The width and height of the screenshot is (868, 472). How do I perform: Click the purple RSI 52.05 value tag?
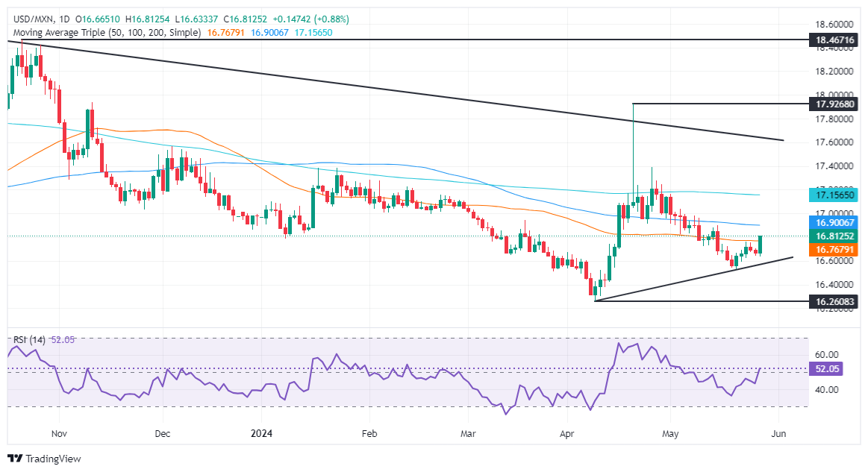(x=825, y=369)
